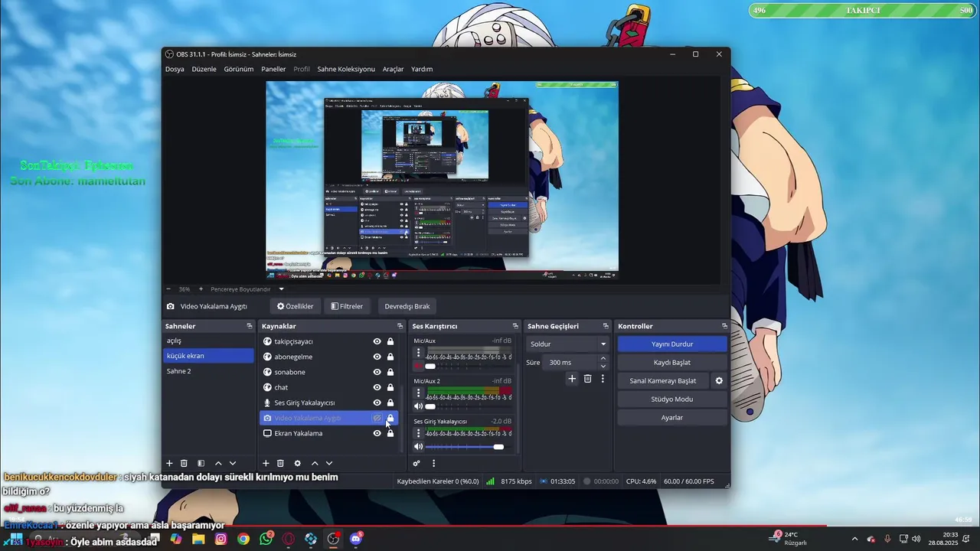
Task: Open the Görünüm menu
Action: click(239, 69)
